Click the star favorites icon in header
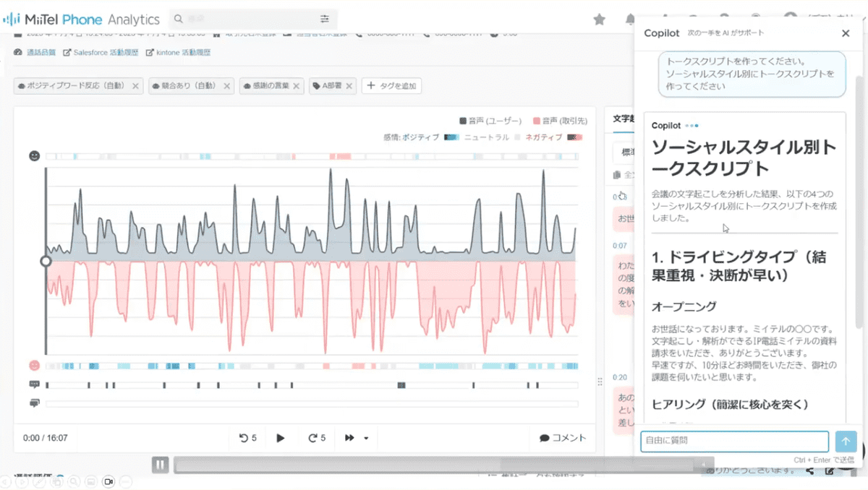Viewport: 868px width, 490px height. [599, 20]
